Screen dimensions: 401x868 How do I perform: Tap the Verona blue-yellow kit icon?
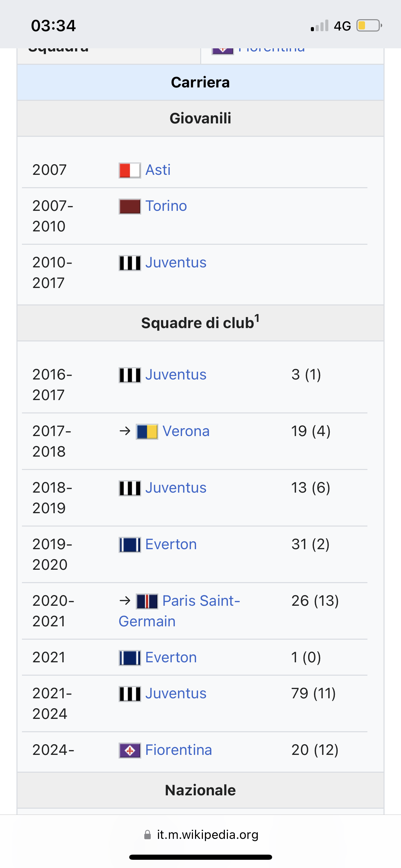point(147,432)
